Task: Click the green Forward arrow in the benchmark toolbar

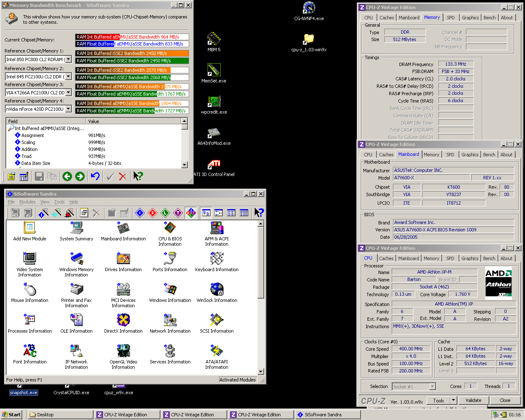Action: (80, 176)
